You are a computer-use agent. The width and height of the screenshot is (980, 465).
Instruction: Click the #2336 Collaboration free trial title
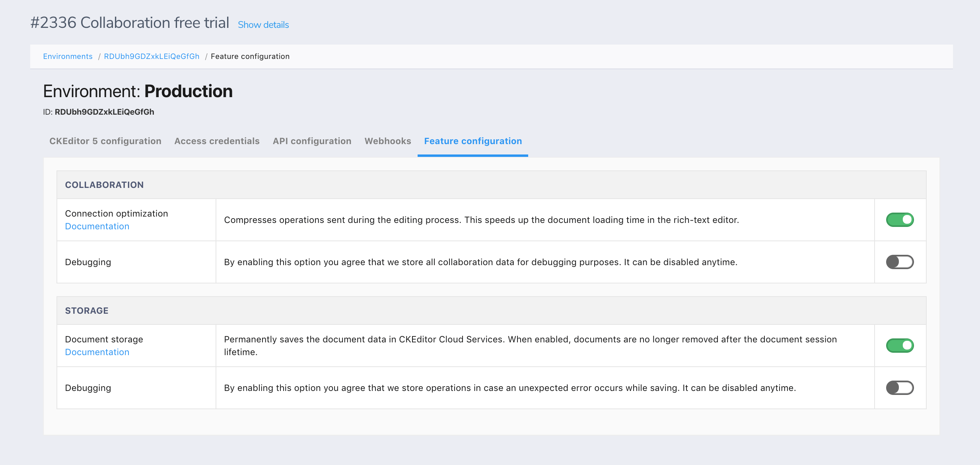click(130, 23)
